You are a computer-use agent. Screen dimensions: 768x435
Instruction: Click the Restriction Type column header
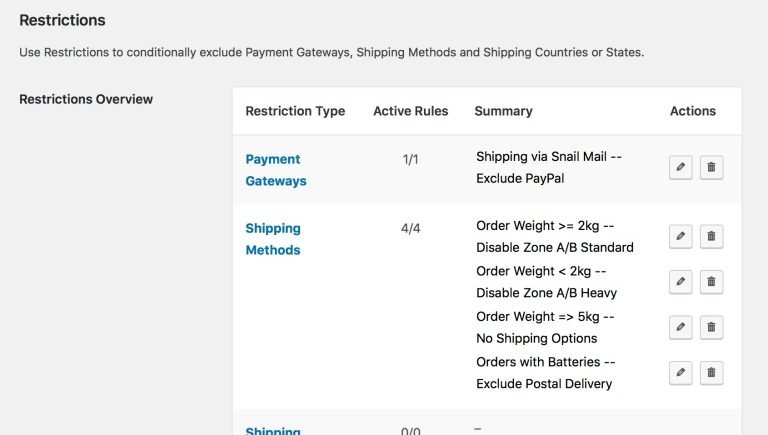(x=295, y=111)
